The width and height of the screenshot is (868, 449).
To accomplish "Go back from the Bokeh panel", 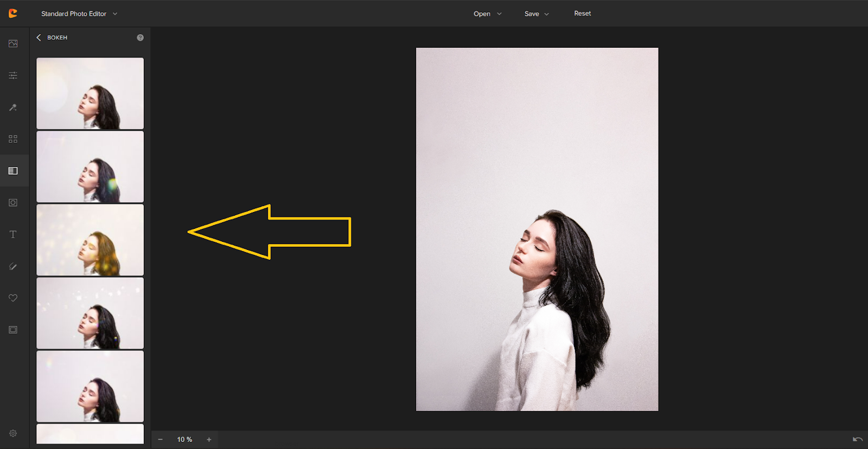I will (39, 38).
